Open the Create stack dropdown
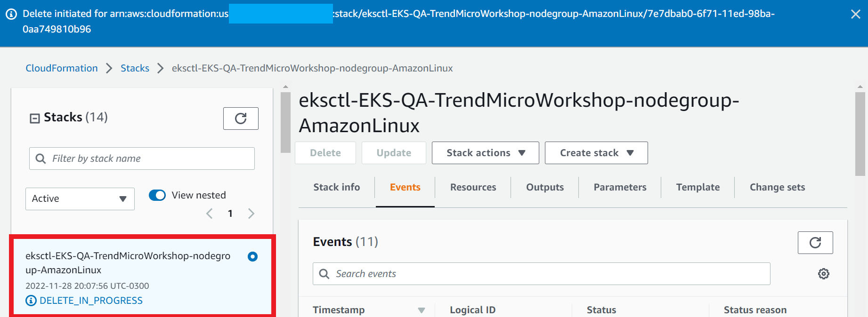 (x=596, y=153)
